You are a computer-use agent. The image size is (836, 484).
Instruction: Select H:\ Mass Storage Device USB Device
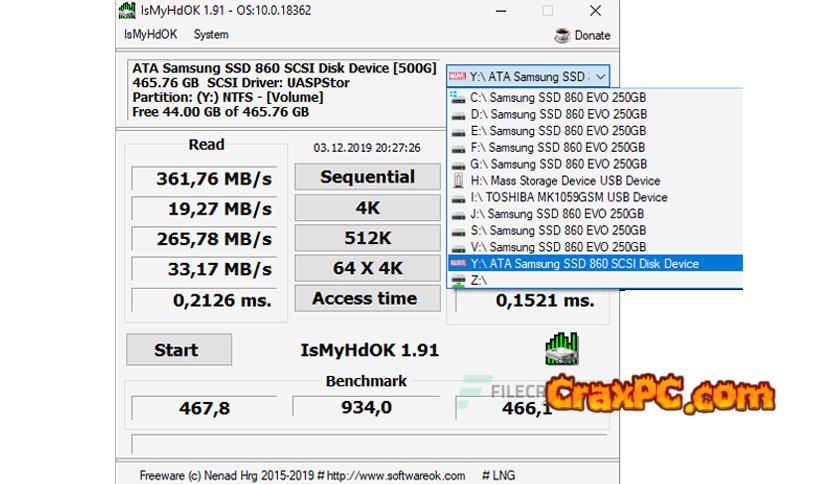(595, 181)
